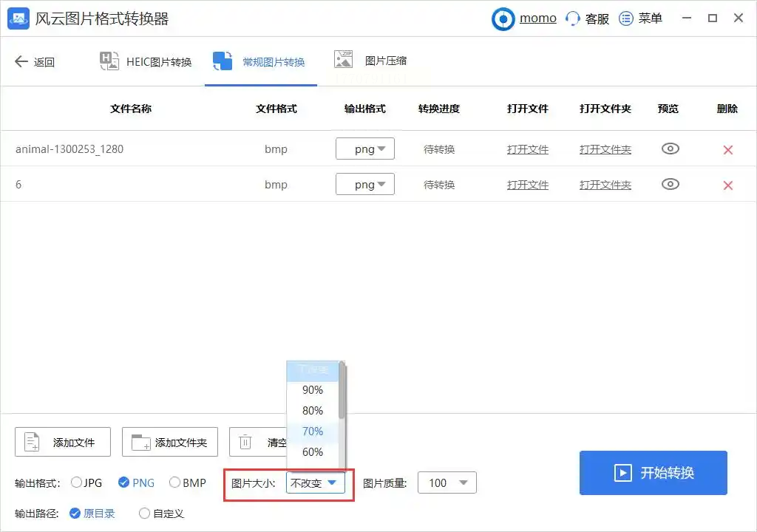Click 待转换 status for file 6
The width and height of the screenshot is (757, 532).
coord(439,185)
